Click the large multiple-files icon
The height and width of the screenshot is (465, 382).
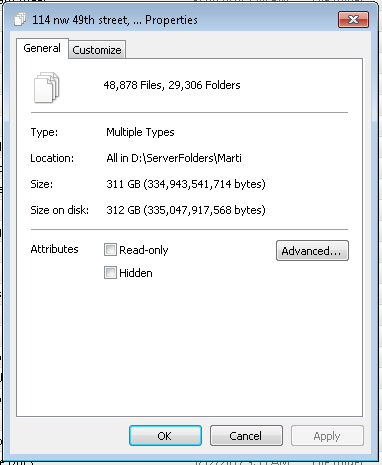pyautogui.click(x=47, y=87)
